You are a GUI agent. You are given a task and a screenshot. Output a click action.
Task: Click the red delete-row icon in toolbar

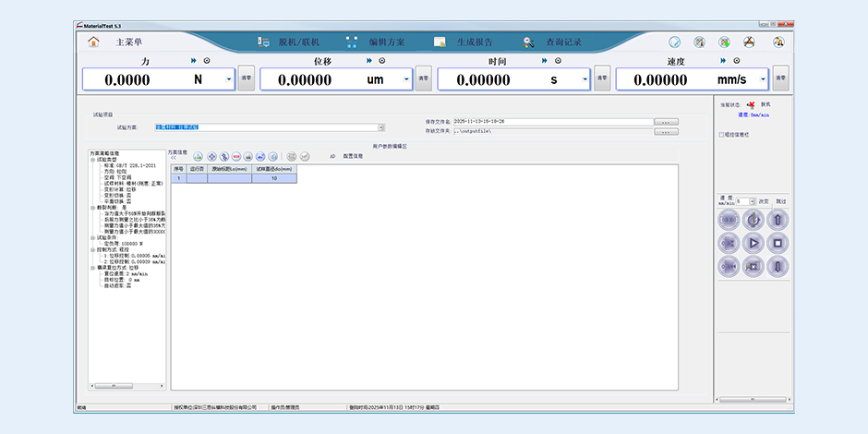[236, 157]
